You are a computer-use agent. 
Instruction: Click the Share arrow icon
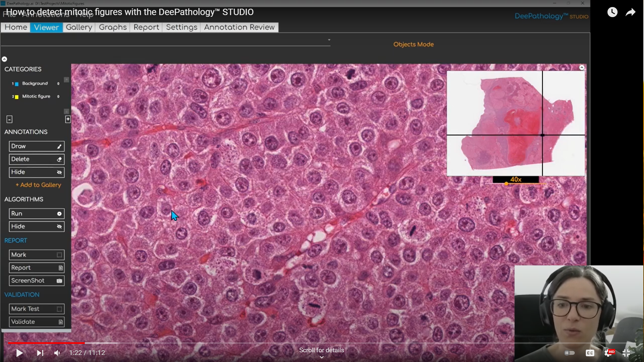[x=631, y=12]
